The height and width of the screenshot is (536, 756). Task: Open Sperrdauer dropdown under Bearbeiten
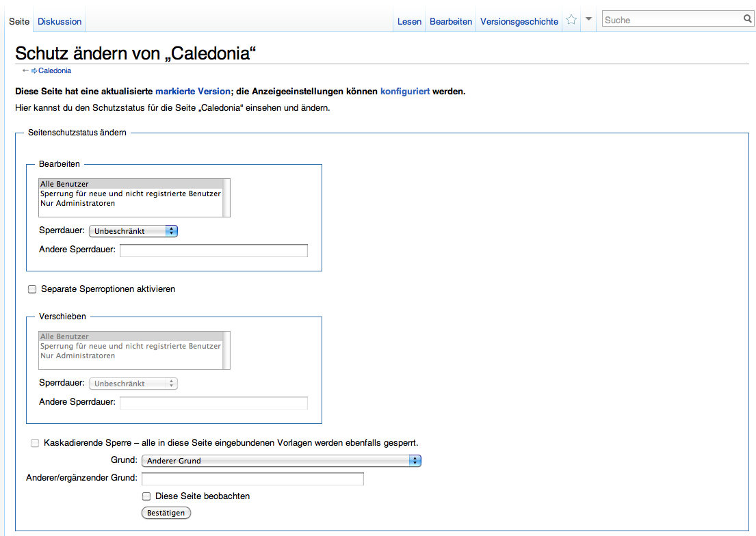click(133, 231)
